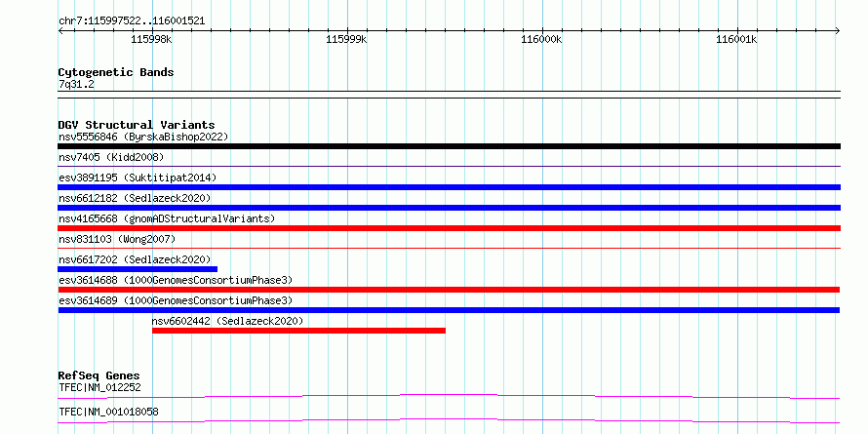Click the blue nsv6612182 variant bar
Viewport: 868px width, 434px height.
449,208
